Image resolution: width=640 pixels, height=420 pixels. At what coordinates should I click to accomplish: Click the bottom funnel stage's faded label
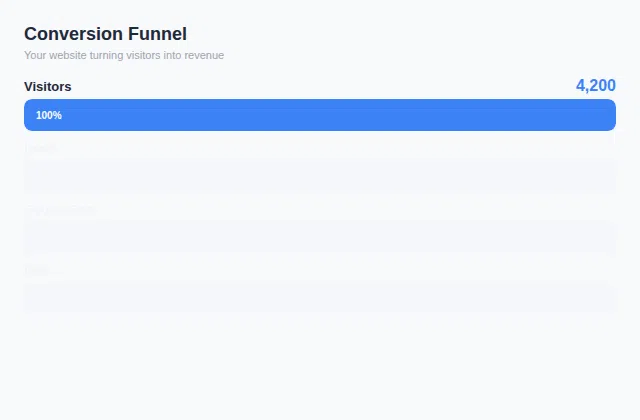pos(36,270)
